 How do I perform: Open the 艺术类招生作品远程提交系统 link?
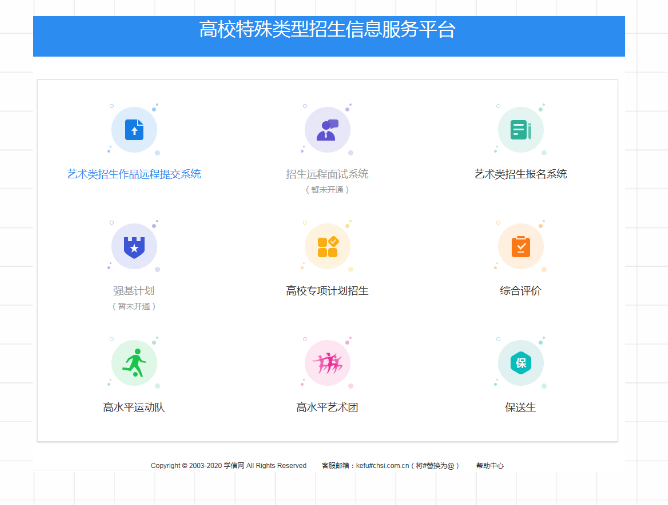(x=134, y=174)
